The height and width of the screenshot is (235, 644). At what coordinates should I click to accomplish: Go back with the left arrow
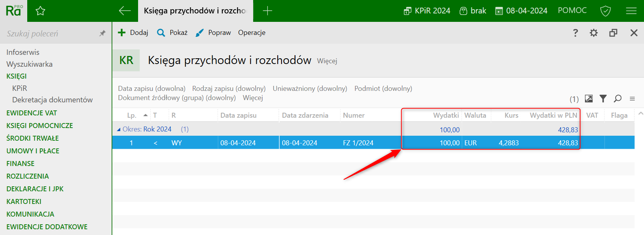pyautogui.click(x=125, y=11)
